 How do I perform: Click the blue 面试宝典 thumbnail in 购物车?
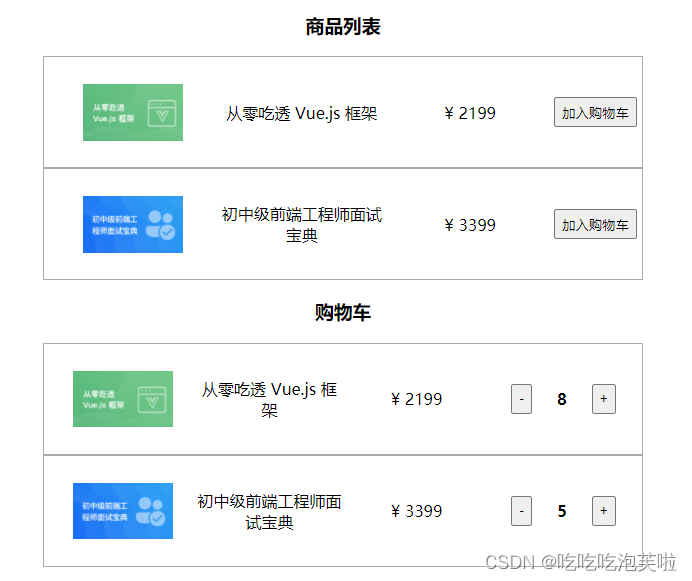(123, 511)
